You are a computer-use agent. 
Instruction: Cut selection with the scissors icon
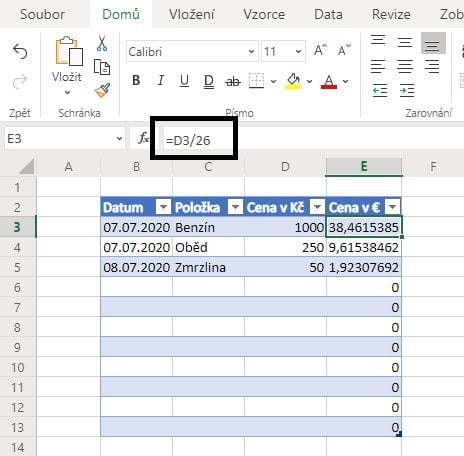tap(102, 43)
